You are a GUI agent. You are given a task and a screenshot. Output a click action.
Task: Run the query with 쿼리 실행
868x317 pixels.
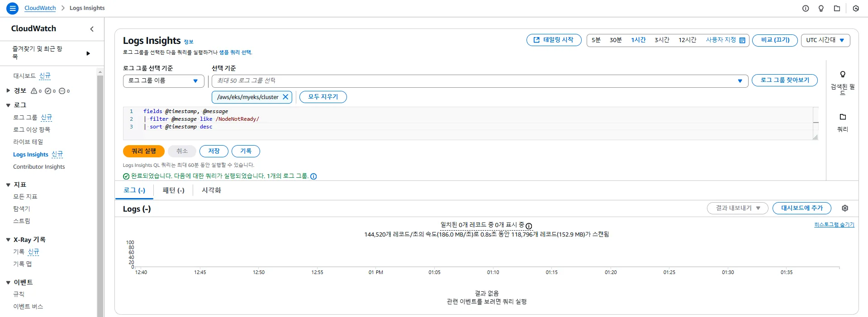click(x=143, y=151)
